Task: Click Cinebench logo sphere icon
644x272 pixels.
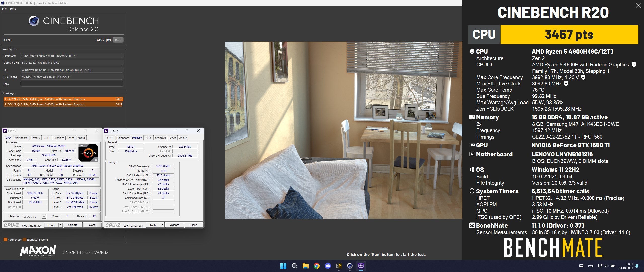Action: (x=34, y=21)
